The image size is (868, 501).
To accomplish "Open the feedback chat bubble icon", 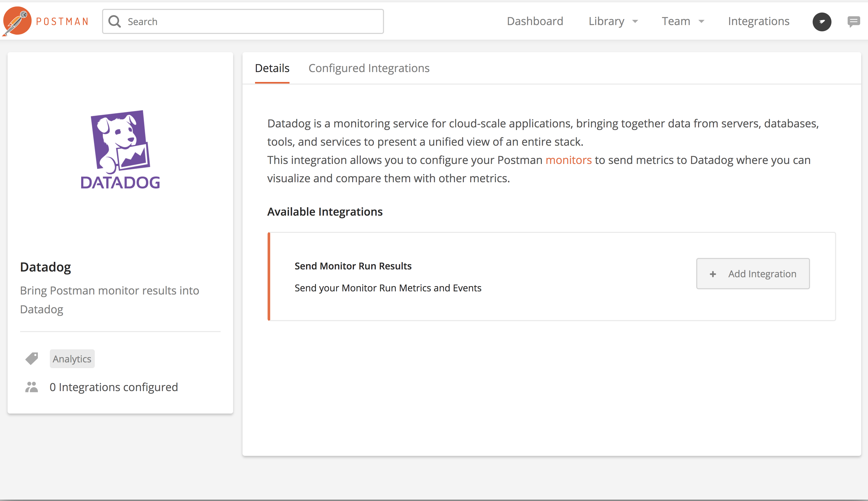I will (x=854, y=21).
